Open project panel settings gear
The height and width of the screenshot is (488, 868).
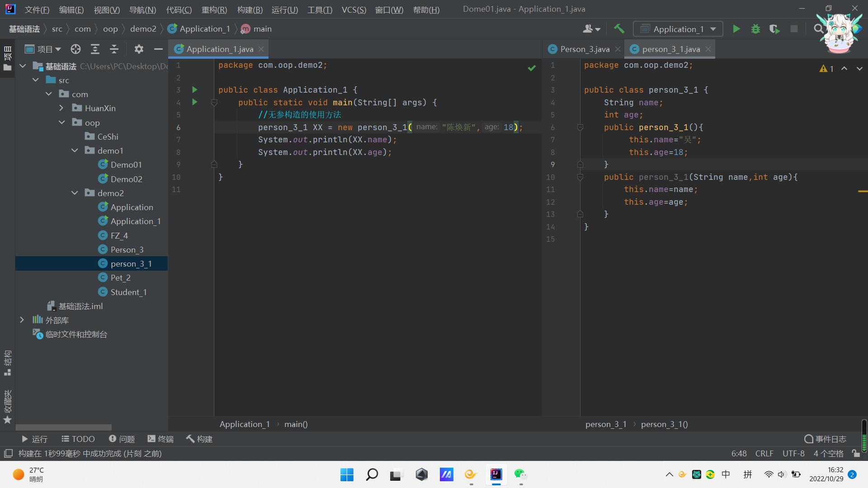(139, 49)
